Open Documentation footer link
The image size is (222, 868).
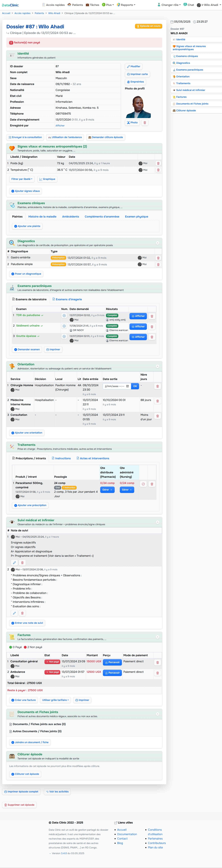click(x=127, y=834)
